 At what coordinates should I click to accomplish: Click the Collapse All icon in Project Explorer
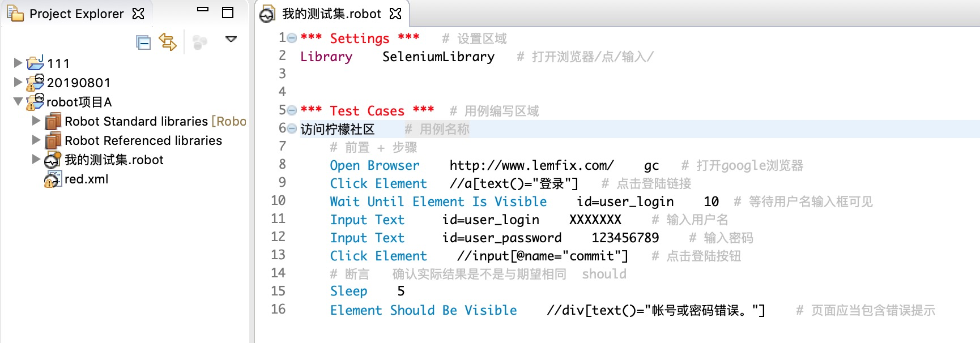tap(143, 42)
